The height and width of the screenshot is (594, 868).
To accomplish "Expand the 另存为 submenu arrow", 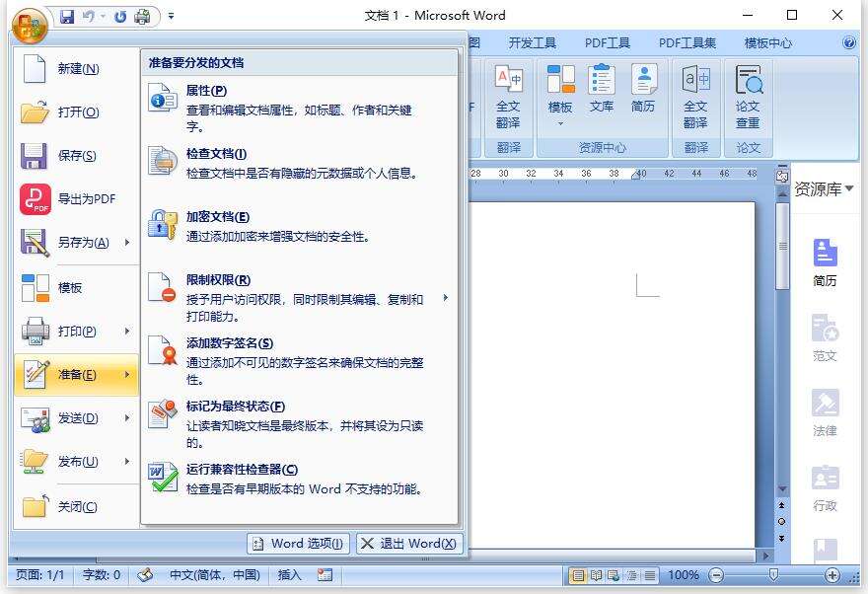I will click(x=127, y=243).
